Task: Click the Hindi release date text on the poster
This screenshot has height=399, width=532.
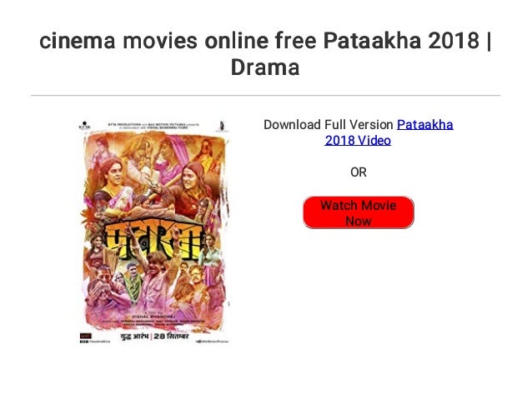Action: tap(155, 337)
